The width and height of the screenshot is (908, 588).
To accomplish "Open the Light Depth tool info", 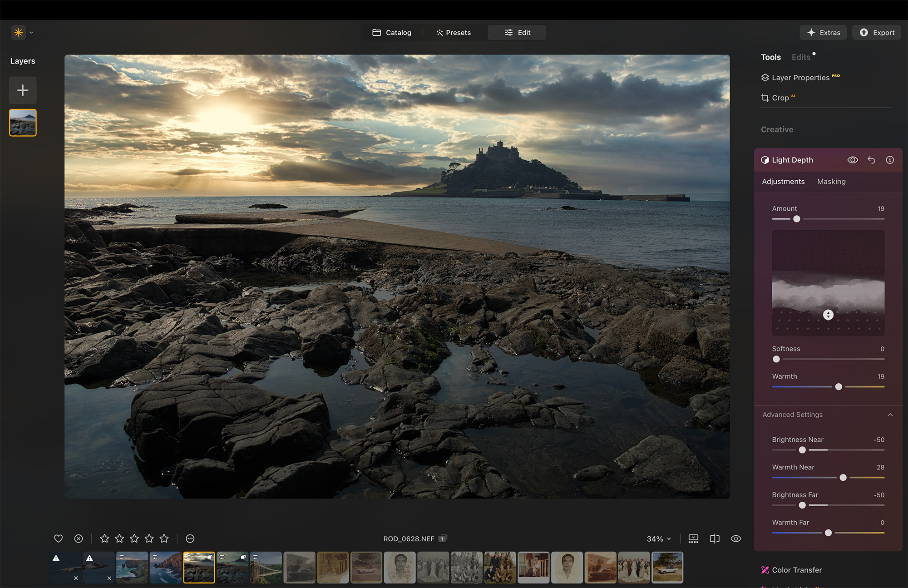I will coord(889,160).
